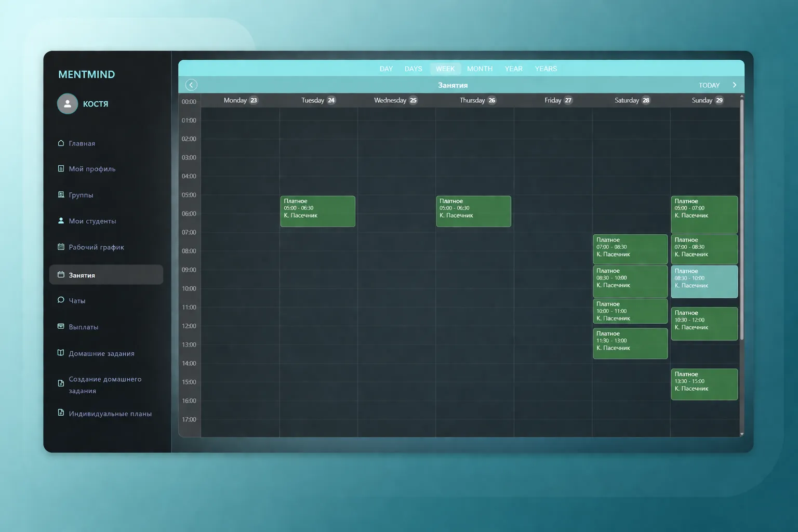
Task: Click the chat bubble icon for Чаты
Action: [x=61, y=300]
